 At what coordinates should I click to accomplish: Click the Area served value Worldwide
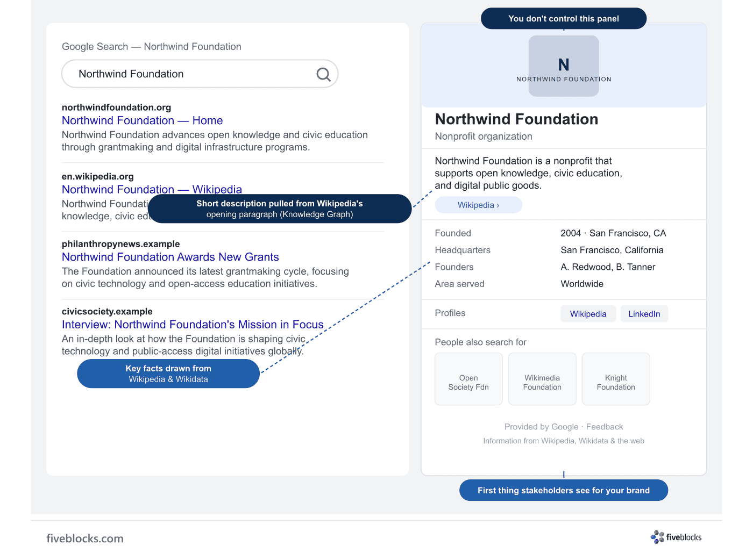point(582,284)
